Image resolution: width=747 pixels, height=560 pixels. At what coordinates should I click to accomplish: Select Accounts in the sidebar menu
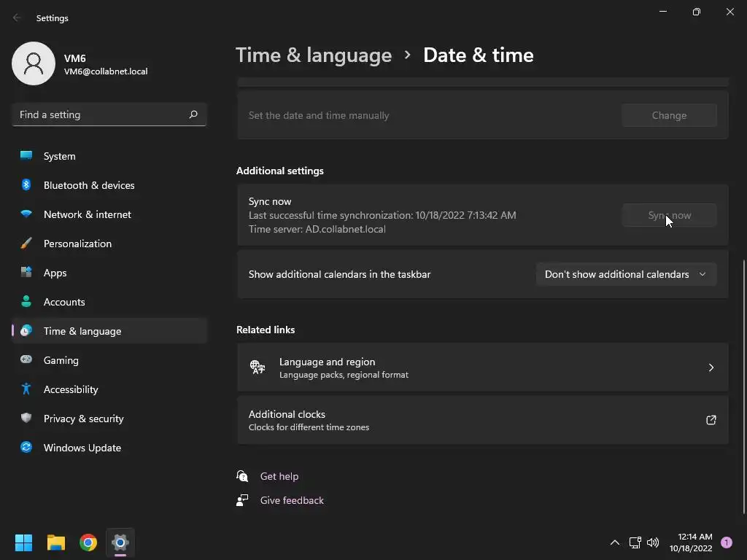(109, 302)
